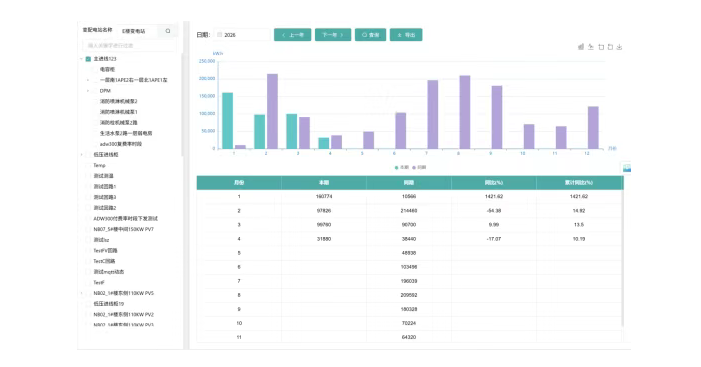701x367 pixels.
Task: Click table cell 209592
Action: [409, 295]
